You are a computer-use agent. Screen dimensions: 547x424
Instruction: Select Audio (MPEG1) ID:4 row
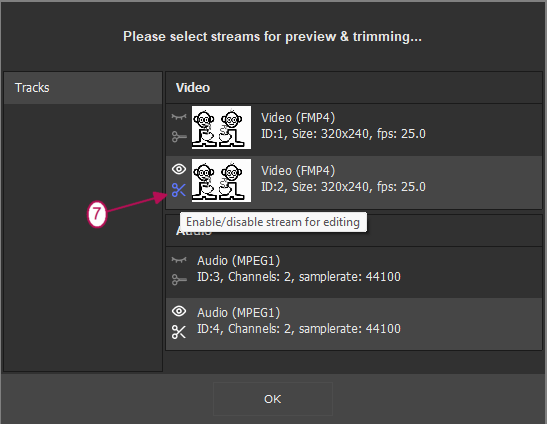pos(354,324)
